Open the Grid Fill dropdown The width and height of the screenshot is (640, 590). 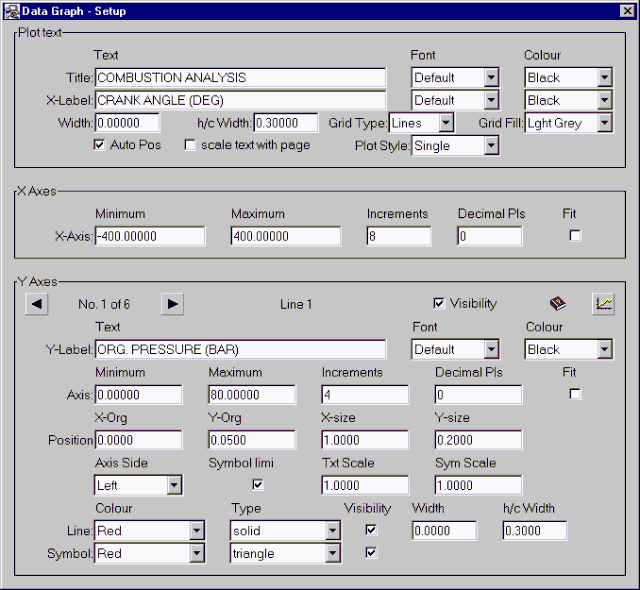coord(605,122)
